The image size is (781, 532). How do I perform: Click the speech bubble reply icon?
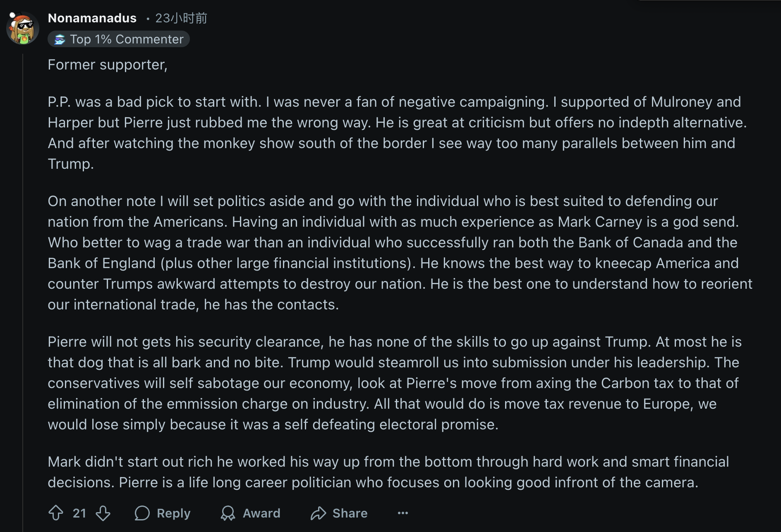(142, 513)
